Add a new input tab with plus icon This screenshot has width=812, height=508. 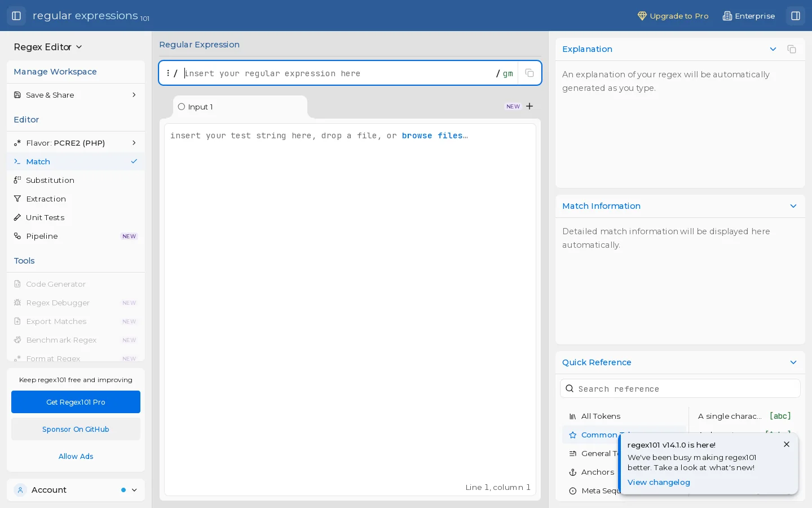click(x=529, y=106)
